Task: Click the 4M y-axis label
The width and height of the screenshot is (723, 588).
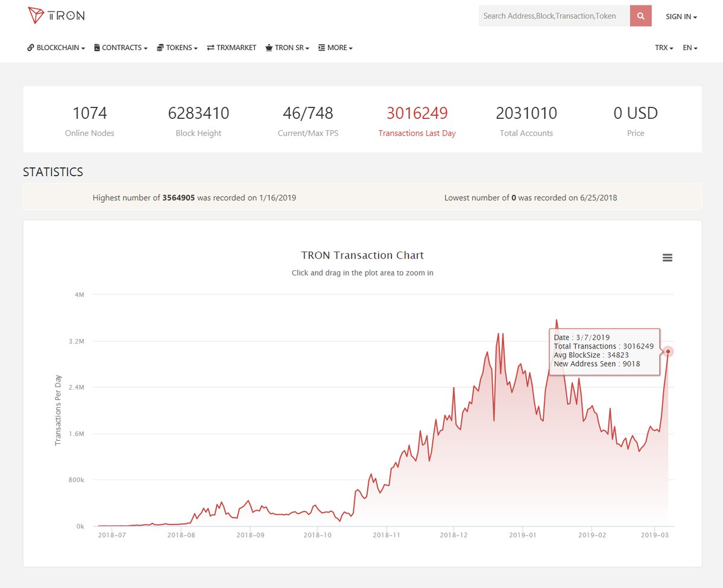Action: (x=80, y=295)
